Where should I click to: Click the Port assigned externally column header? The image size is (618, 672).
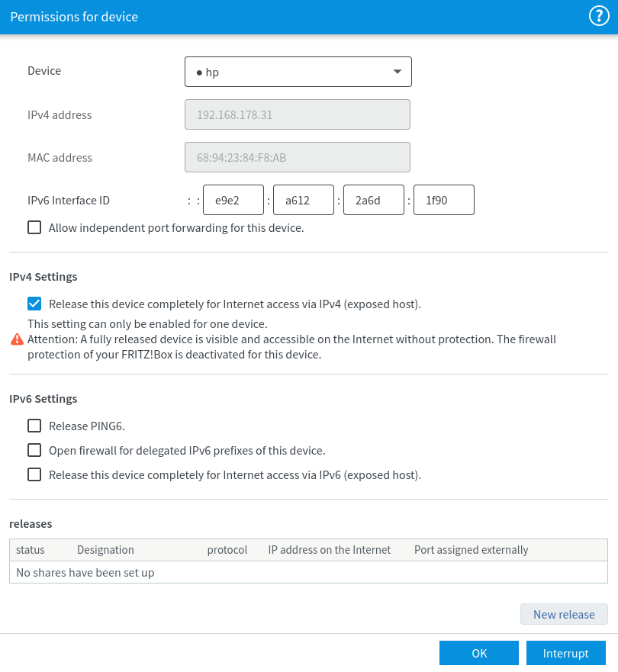[x=471, y=549]
